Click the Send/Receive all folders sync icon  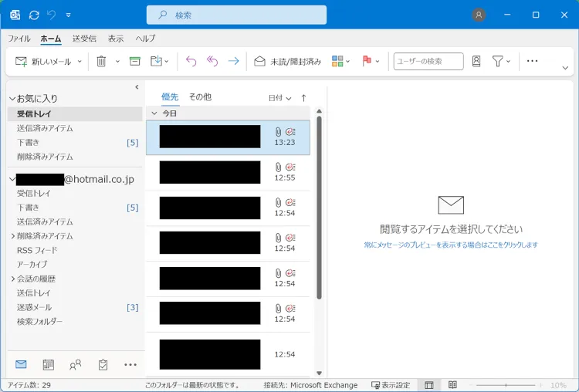34,15
